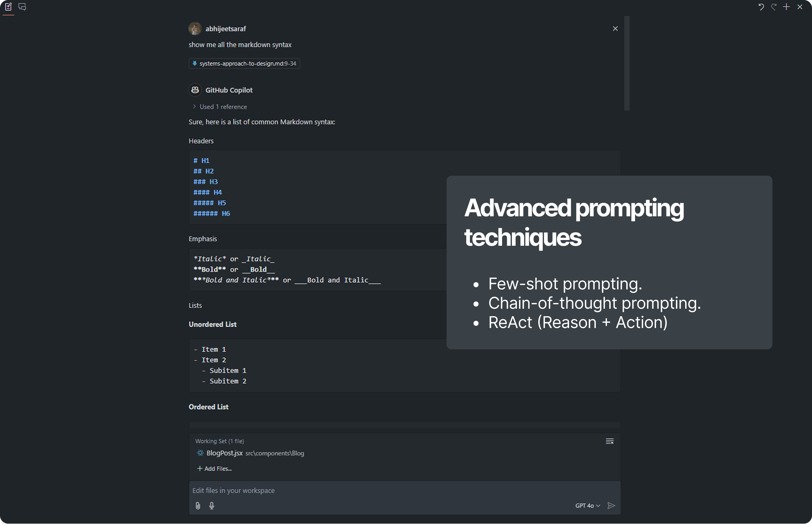Redo an edit with the redo arrow
Screen dimensions: 812x524
tap(773, 7)
